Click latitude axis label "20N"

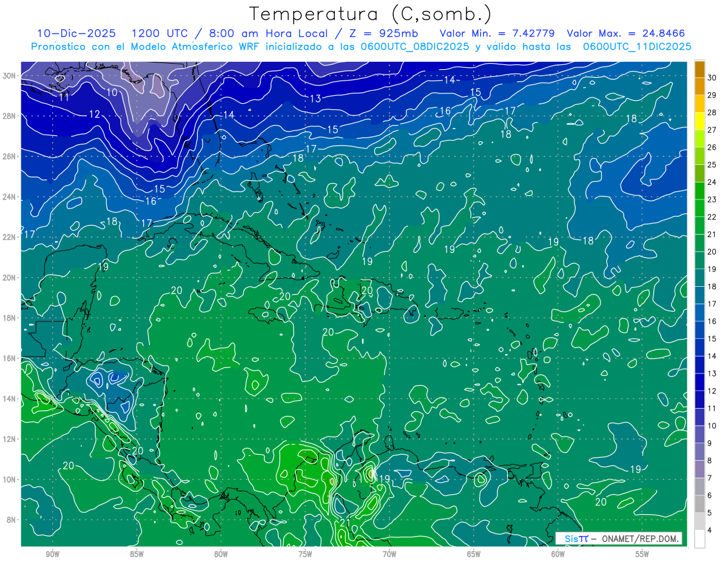pos(10,278)
